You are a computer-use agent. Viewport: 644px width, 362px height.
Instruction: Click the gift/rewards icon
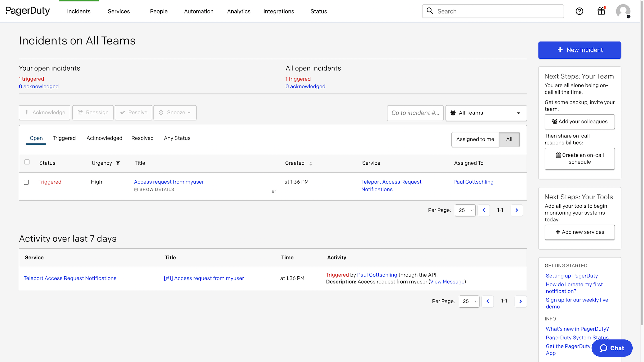[601, 11]
